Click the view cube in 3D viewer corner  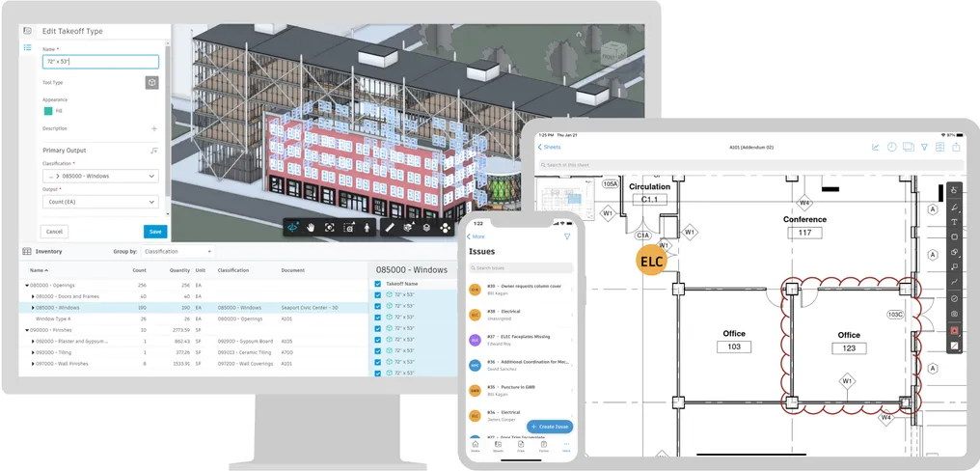613,54
